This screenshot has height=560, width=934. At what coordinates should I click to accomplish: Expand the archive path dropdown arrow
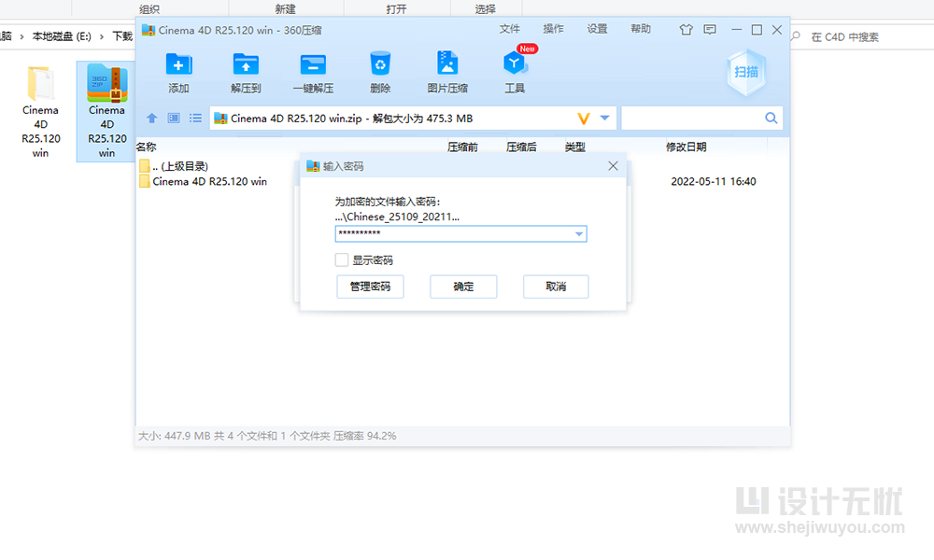pyautogui.click(x=604, y=118)
